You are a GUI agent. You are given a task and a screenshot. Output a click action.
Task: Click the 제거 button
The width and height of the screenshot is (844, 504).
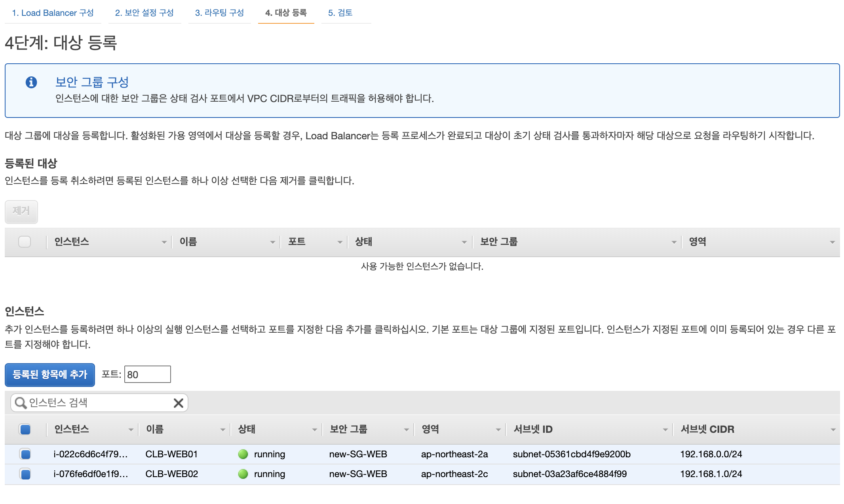click(21, 211)
